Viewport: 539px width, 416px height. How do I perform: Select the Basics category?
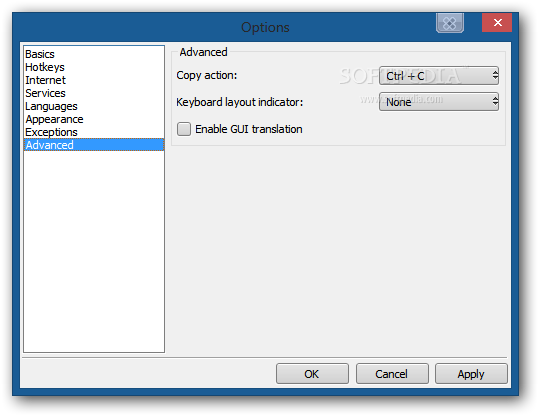(x=94, y=54)
